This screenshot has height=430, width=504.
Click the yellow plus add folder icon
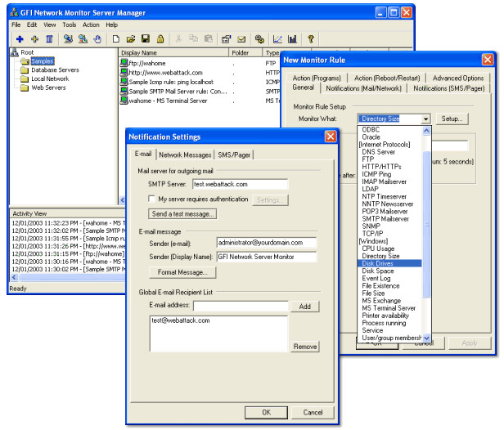(34, 39)
